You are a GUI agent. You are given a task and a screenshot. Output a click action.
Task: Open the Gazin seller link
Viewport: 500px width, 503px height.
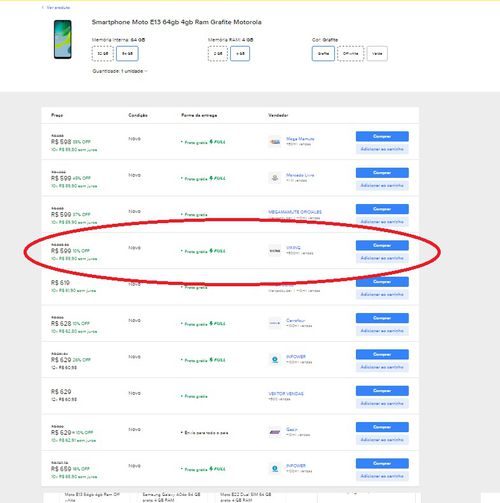coord(292,429)
